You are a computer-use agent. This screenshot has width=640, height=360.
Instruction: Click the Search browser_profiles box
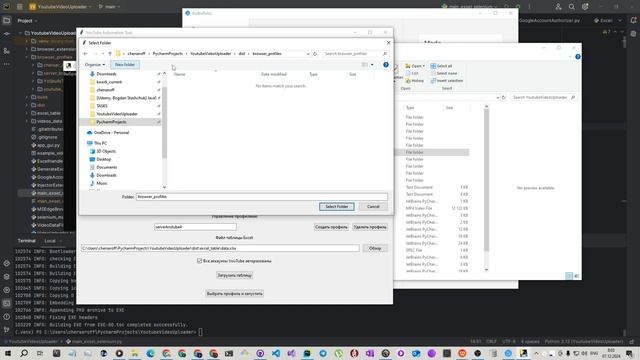pyautogui.click(x=355, y=54)
